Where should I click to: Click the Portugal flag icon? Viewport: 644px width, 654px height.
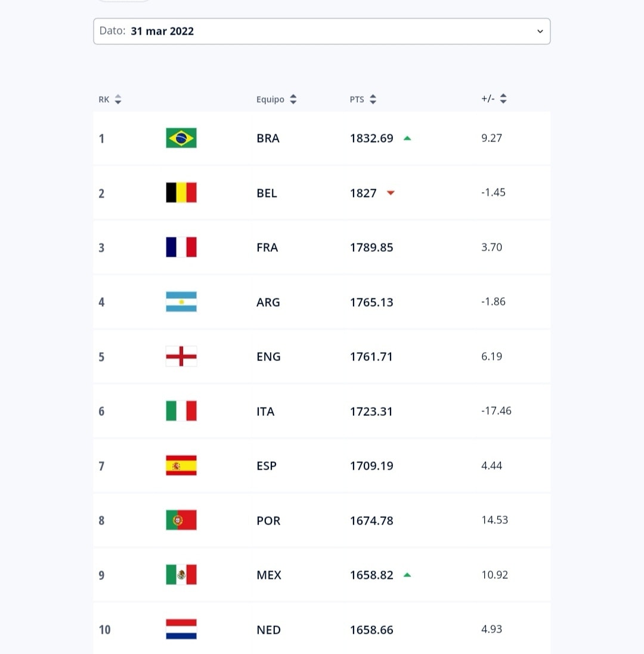pyautogui.click(x=181, y=520)
